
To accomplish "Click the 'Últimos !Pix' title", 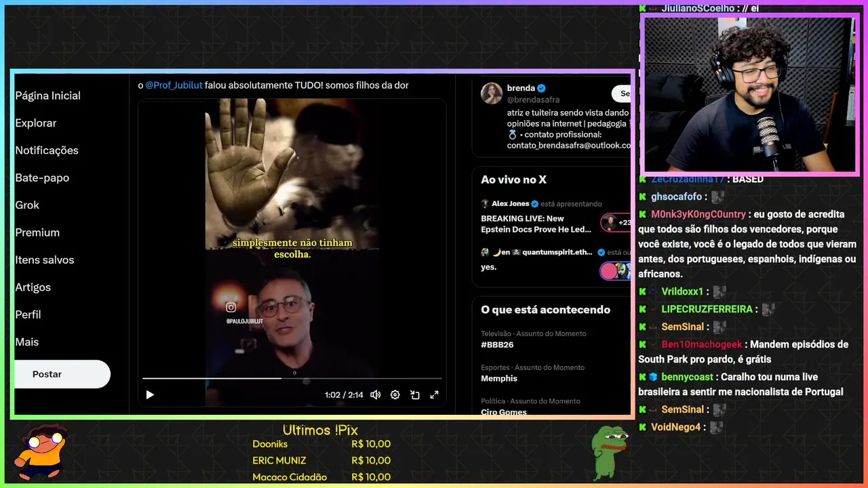I will (320, 430).
